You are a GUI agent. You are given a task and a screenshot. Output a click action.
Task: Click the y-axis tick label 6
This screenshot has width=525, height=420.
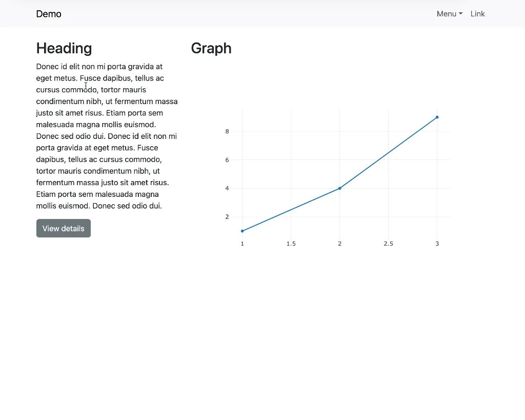tap(227, 160)
